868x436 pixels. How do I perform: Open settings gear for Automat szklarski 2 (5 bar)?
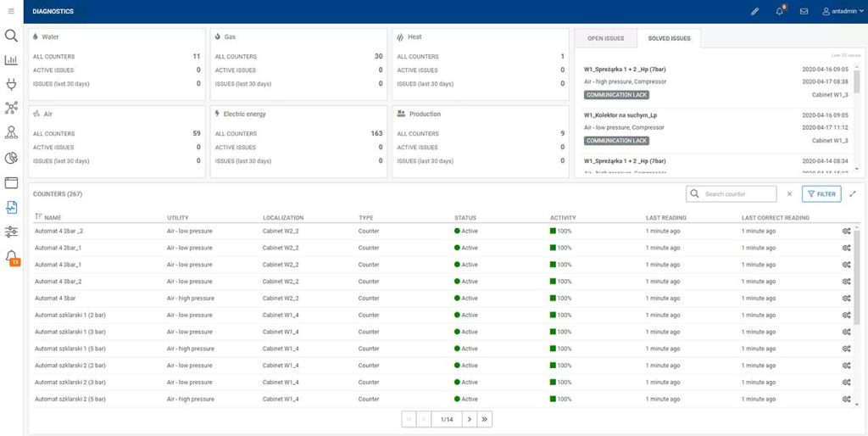point(847,399)
